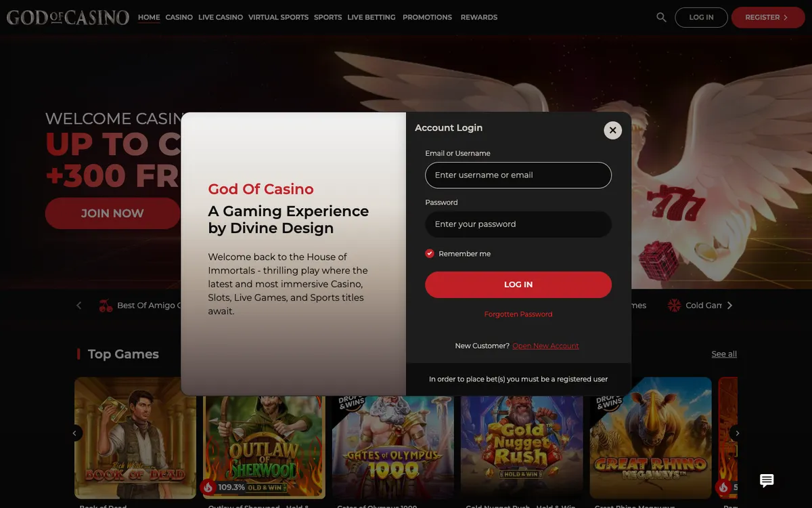
Task: Open Live Betting from the navigation
Action: click(x=371, y=17)
